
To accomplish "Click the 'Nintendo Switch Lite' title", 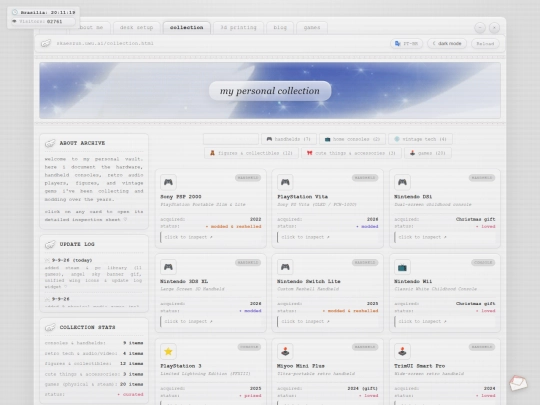I will coord(309,281).
